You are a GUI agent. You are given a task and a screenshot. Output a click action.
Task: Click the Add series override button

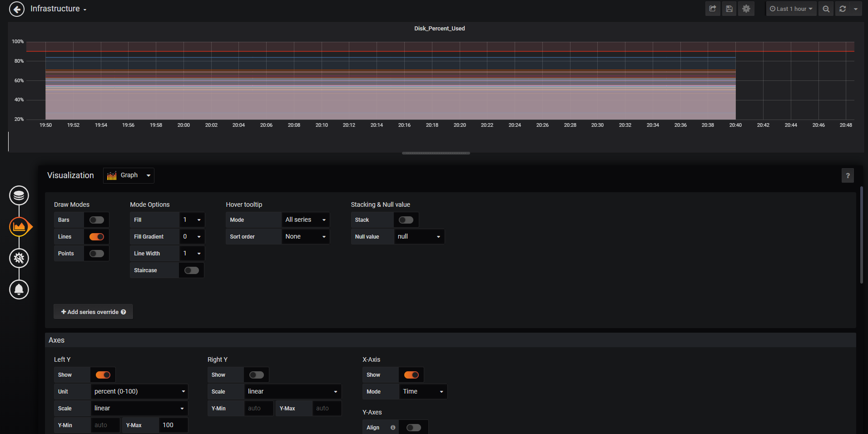93,312
